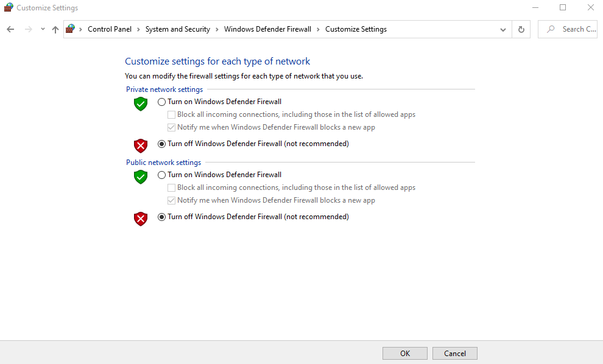
Task: Select Turn off firewall for Public network
Action: [161, 217]
